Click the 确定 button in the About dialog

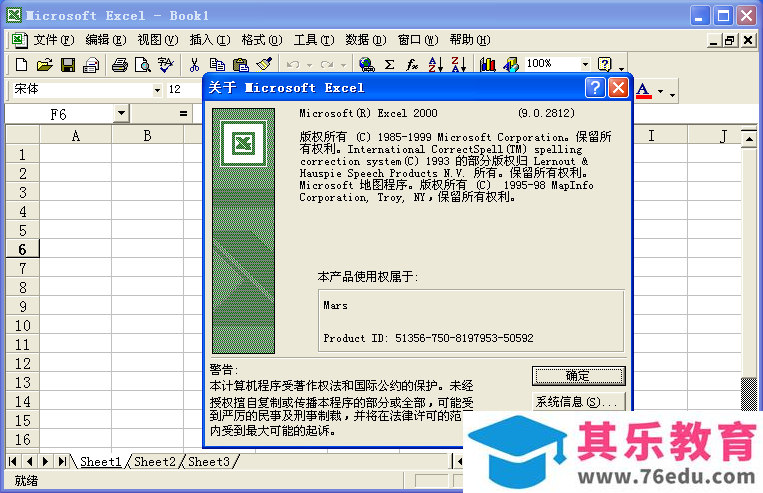[578, 376]
